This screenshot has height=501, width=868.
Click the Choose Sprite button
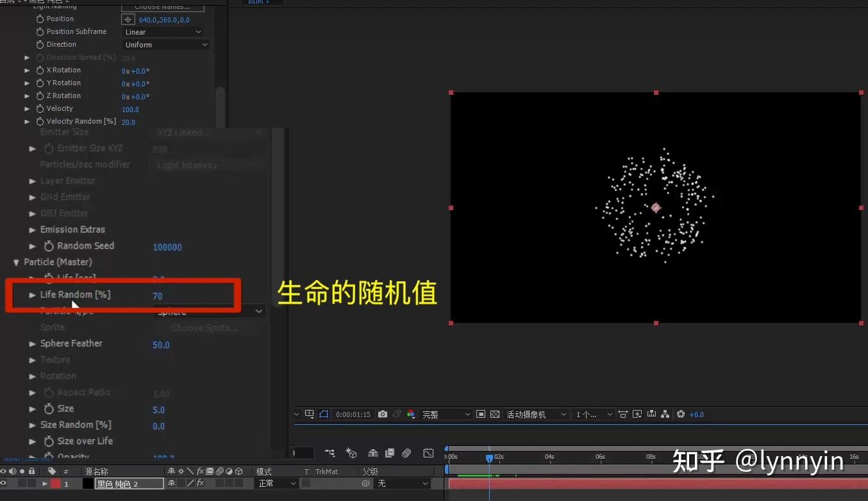click(204, 327)
